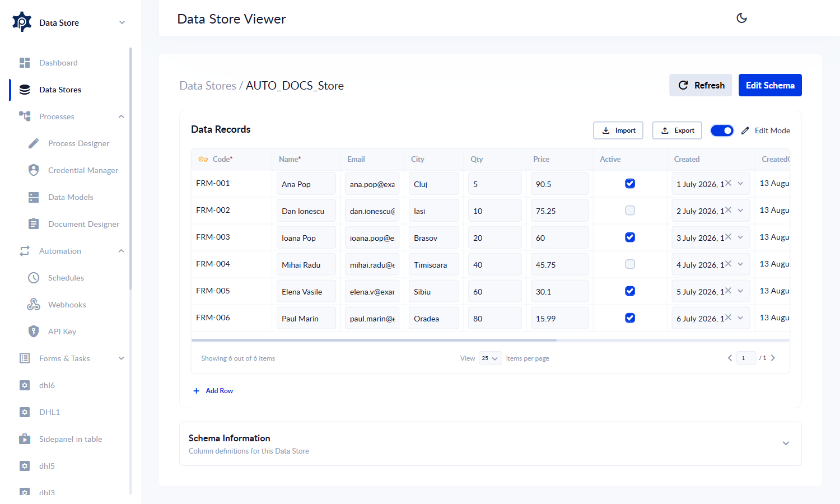The width and height of the screenshot is (840, 504).
Task: Click the Dashboard grid icon
Action: tap(25, 63)
